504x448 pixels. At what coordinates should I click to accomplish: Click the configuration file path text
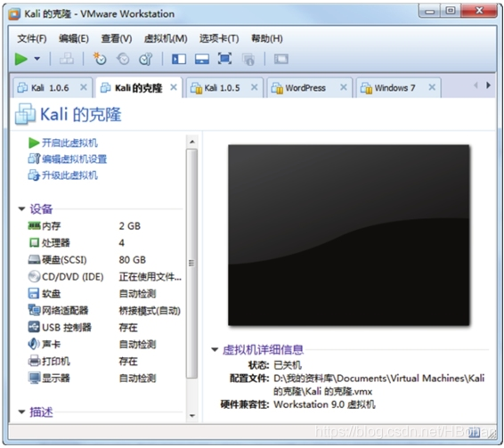pyautogui.click(x=379, y=385)
